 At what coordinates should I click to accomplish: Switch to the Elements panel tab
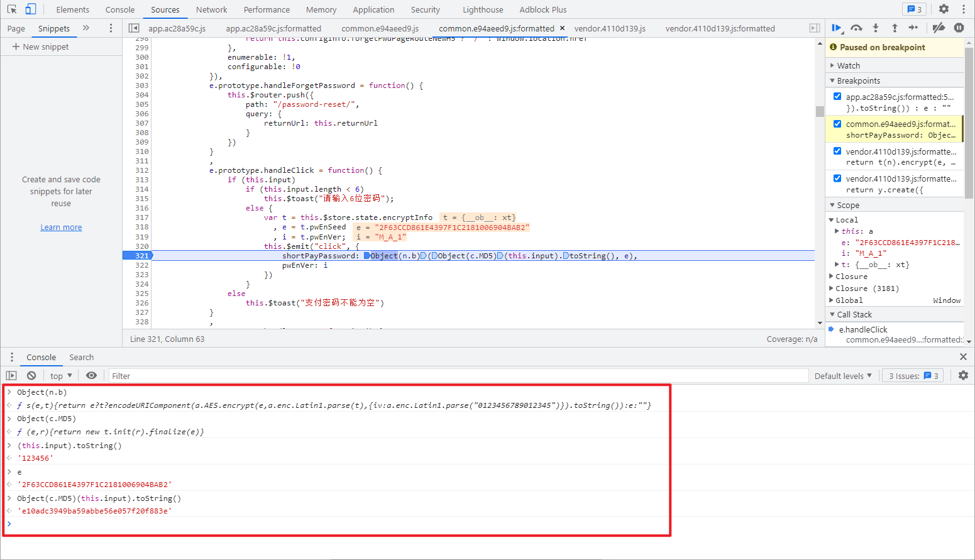click(73, 9)
